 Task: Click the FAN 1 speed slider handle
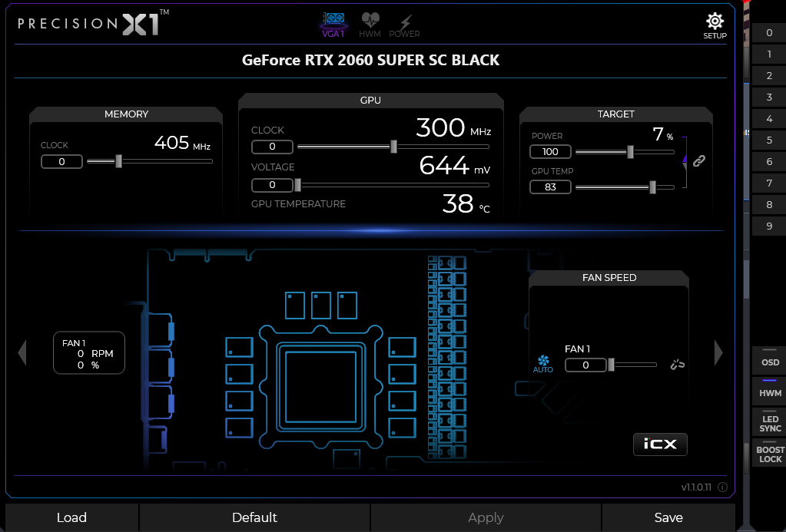(611, 365)
